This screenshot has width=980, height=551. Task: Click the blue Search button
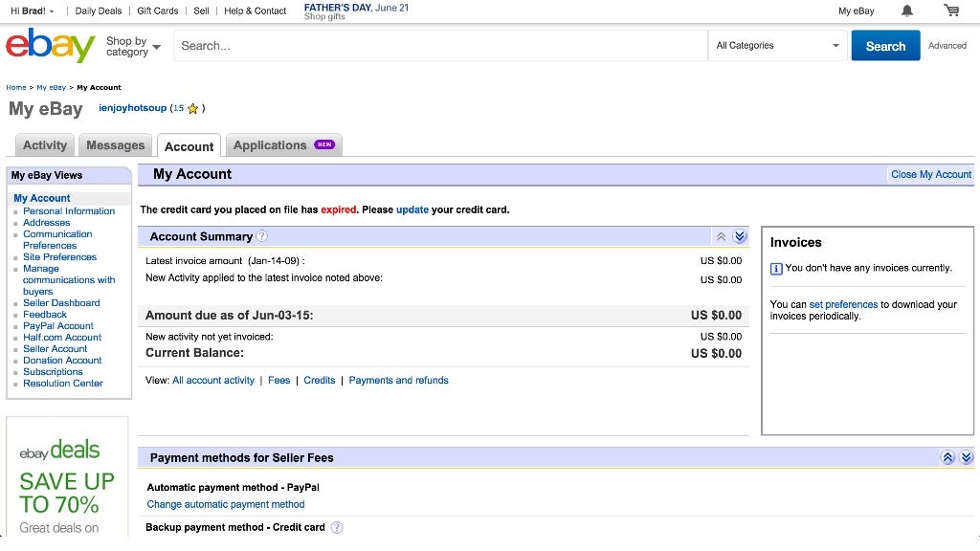pyautogui.click(x=885, y=46)
